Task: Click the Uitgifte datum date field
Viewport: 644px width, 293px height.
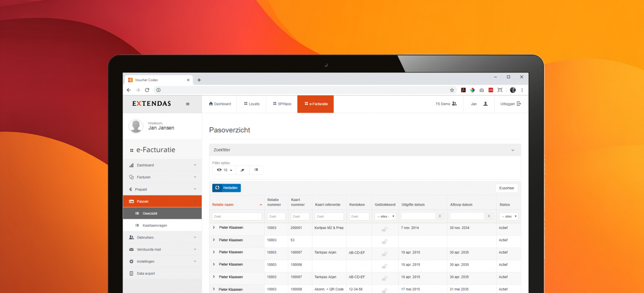Action: pyautogui.click(x=419, y=216)
